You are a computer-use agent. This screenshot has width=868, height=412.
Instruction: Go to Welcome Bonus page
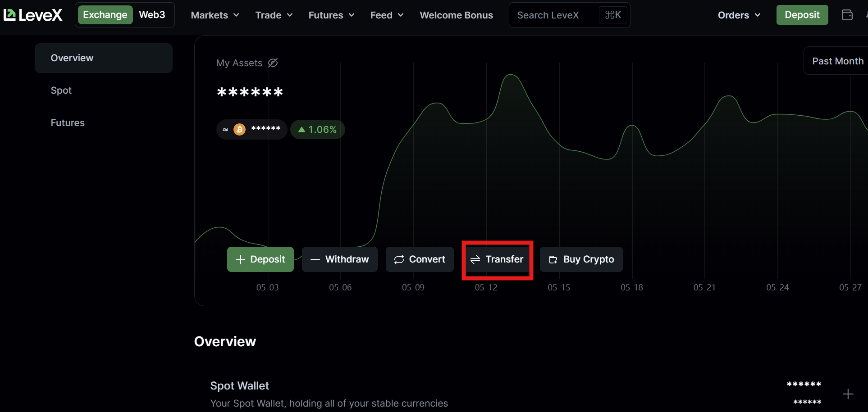[x=456, y=15]
